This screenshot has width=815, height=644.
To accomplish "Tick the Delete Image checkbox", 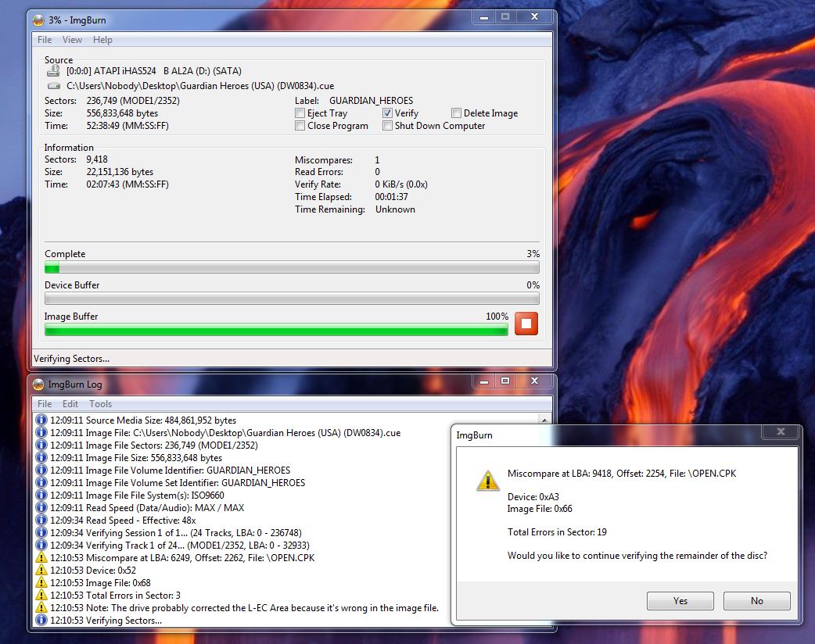I will pyautogui.click(x=456, y=113).
